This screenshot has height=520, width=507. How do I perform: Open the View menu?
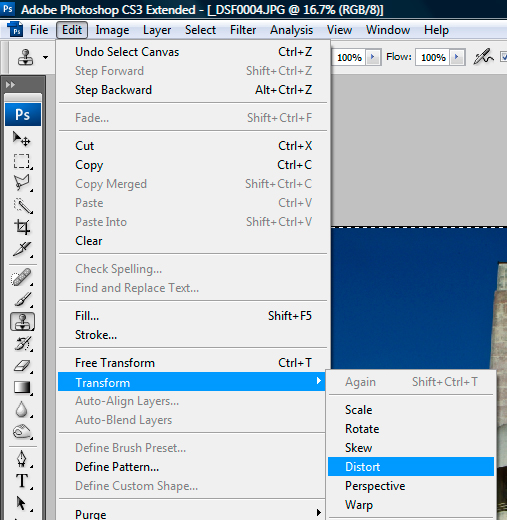(339, 30)
